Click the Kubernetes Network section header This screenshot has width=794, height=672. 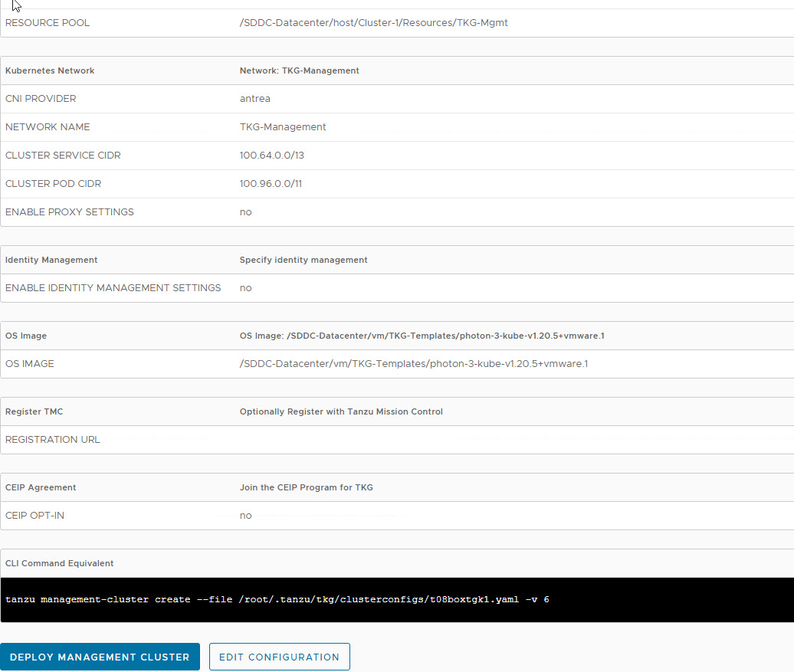50,71
